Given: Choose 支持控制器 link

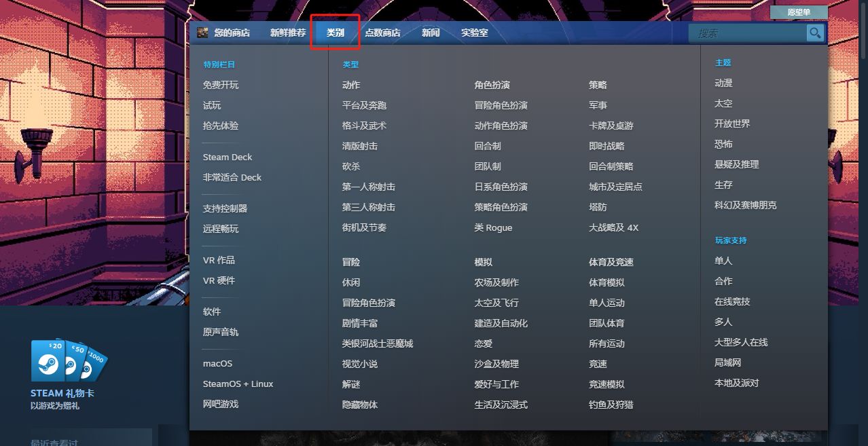Looking at the screenshot, I should [225, 208].
